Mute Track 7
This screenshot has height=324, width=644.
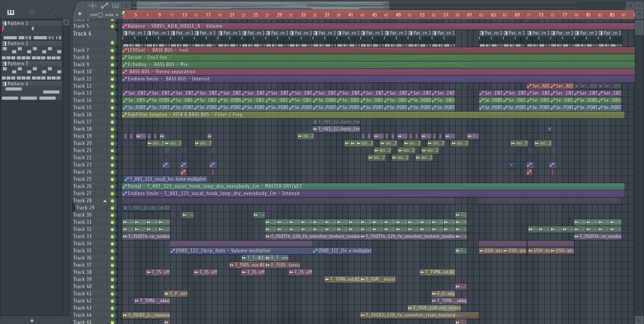112,51
